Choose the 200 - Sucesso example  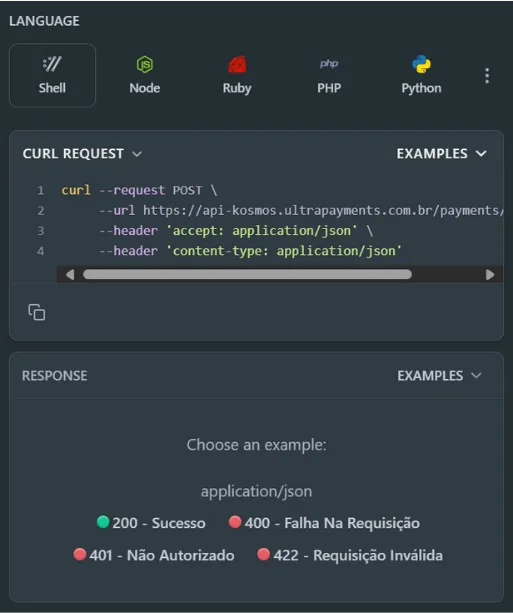pos(151,523)
